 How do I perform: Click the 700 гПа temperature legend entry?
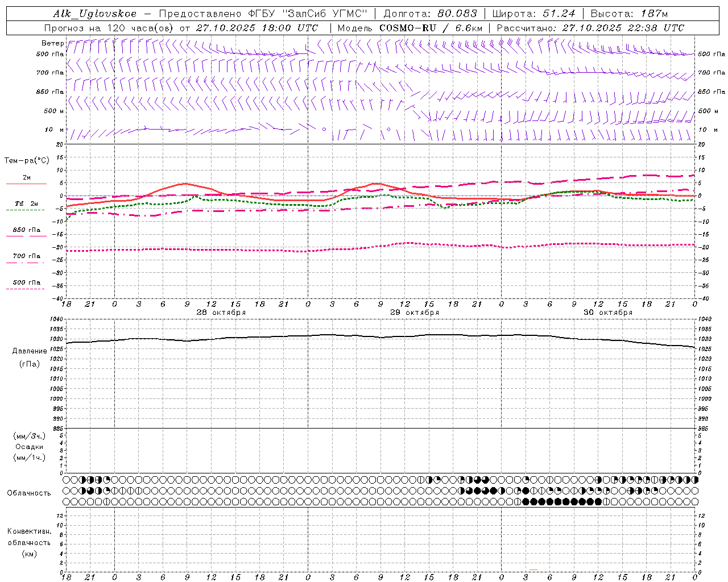[26, 258]
